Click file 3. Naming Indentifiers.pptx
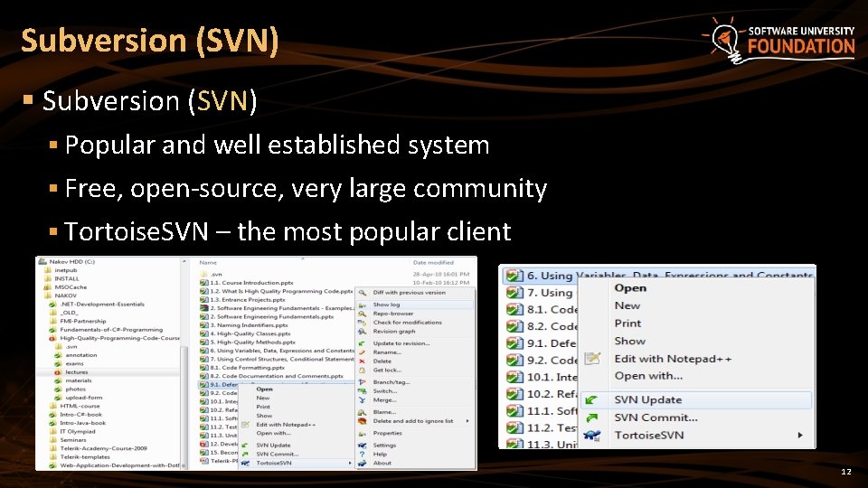Viewport: 868px width, 488px height. pyautogui.click(x=250, y=325)
